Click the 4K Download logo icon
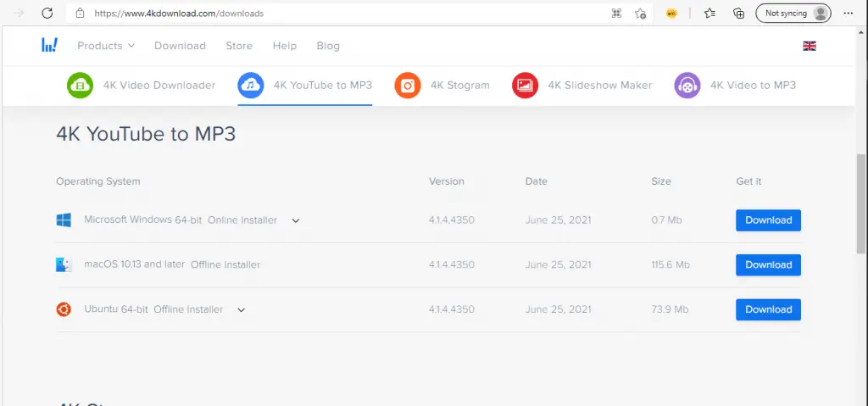This screenshot has width=868, height=406. coord(49,46)
